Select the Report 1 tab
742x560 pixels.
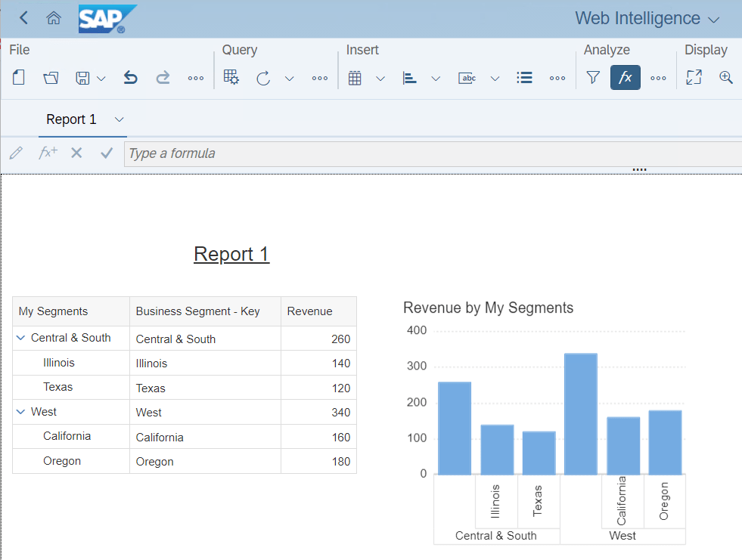(71, 119)
